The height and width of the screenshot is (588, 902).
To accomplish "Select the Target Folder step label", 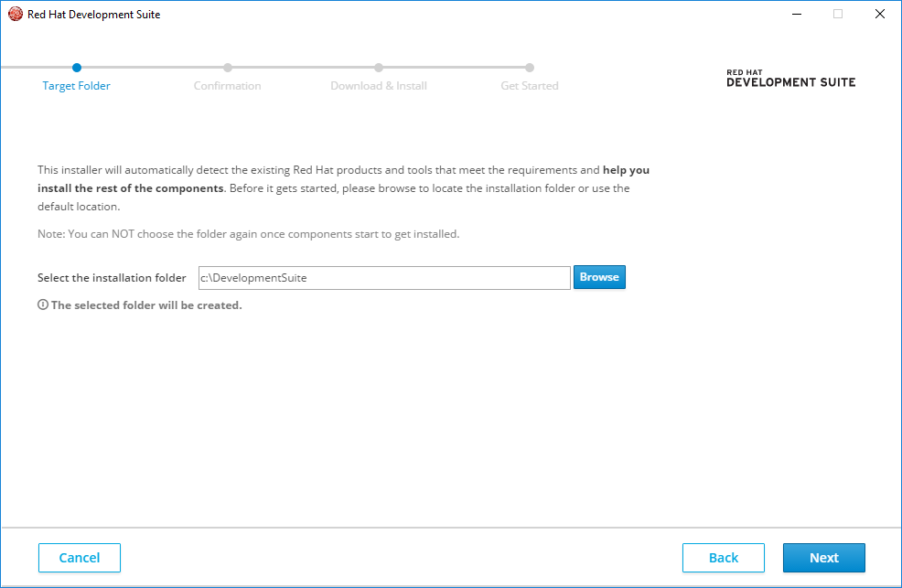I will tap(77, 86).
